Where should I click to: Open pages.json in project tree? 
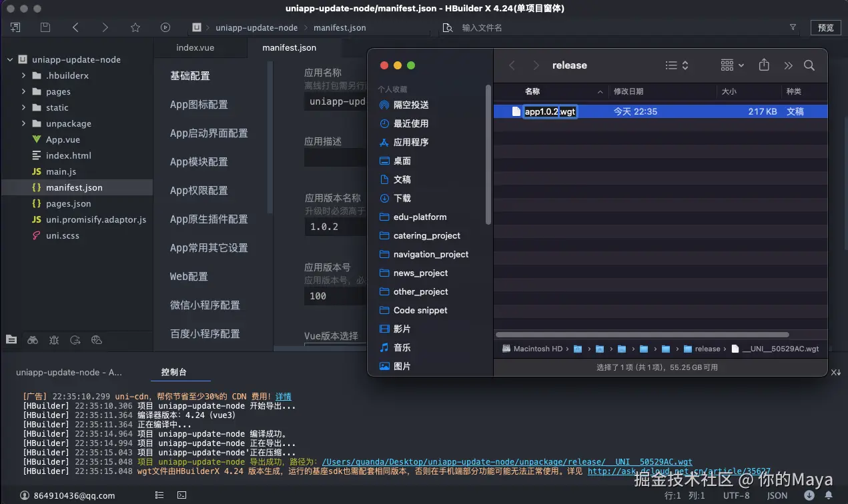click(68, 203)
